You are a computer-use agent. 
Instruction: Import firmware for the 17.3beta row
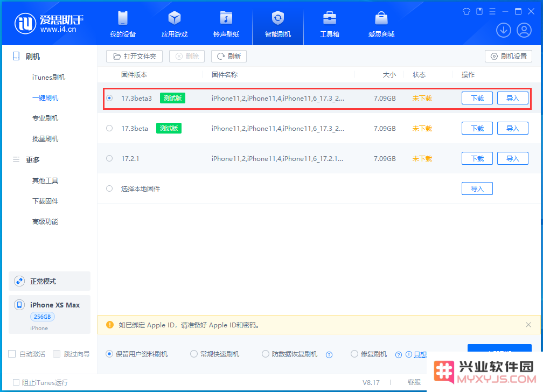tap(512, 128)
